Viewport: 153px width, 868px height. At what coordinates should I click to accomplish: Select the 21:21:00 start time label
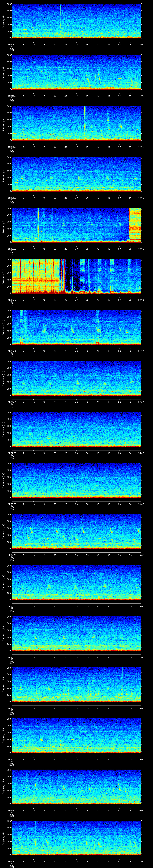(12, 402)
